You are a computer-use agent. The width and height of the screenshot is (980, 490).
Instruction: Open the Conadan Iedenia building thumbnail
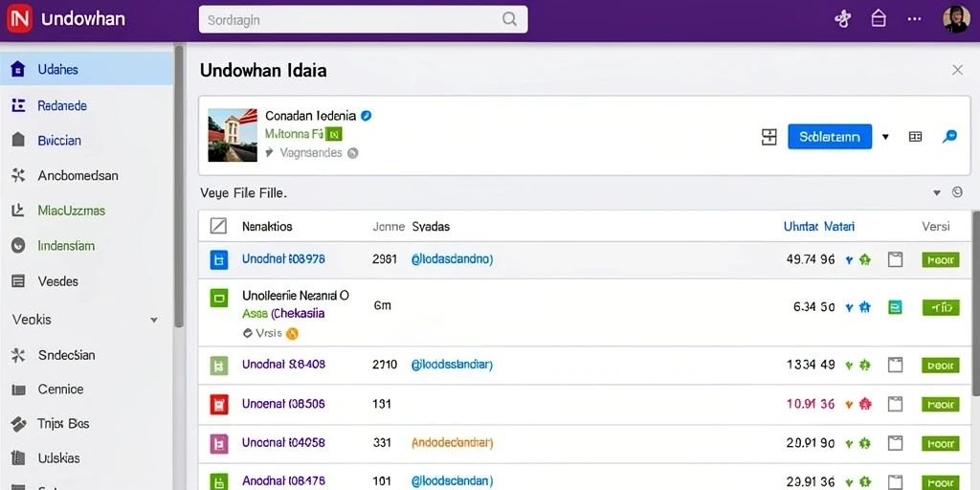[x=233, y=135]
